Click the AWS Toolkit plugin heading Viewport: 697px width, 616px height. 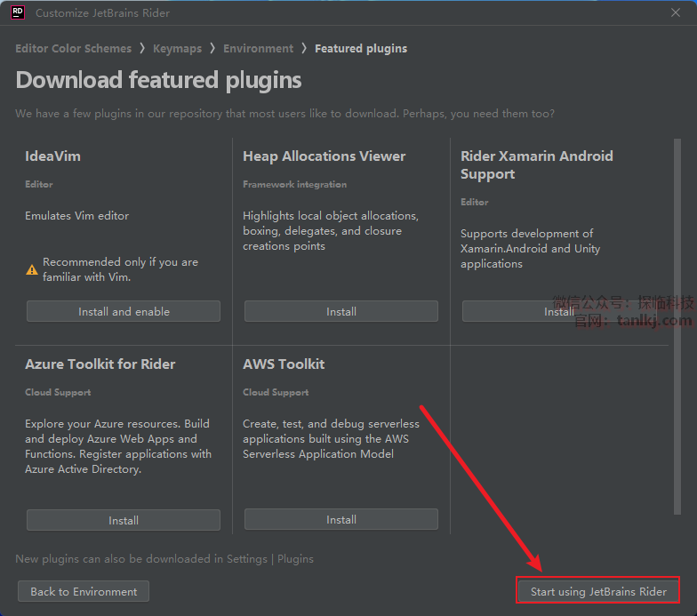(x=284, y=364)
